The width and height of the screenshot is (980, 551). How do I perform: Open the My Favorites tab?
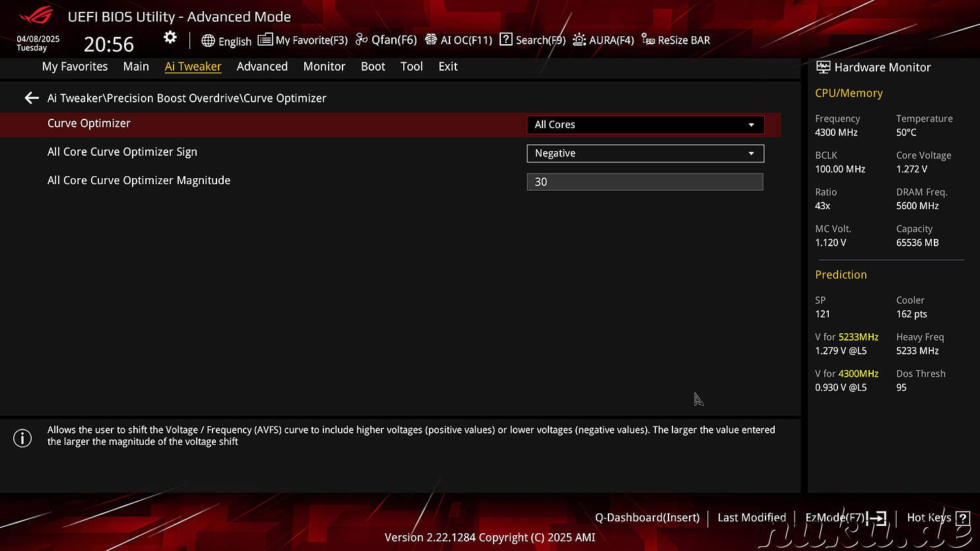pyautogui.click(x=75, y=67)
